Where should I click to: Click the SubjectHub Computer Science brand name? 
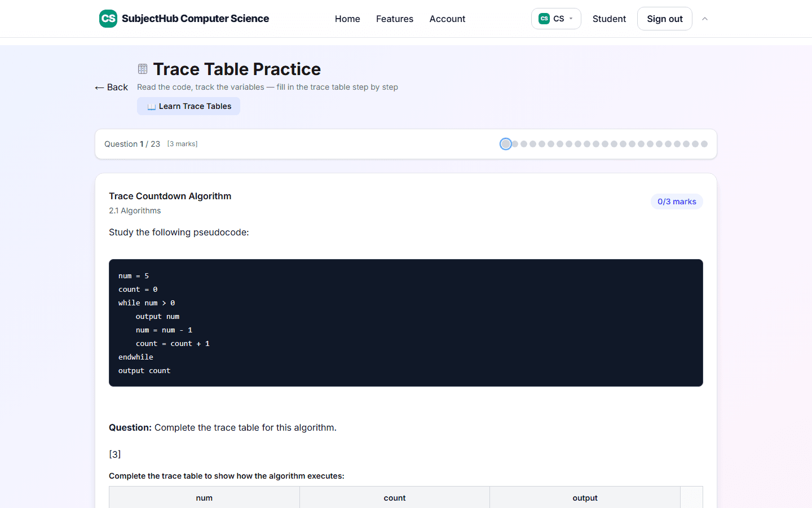195,19
